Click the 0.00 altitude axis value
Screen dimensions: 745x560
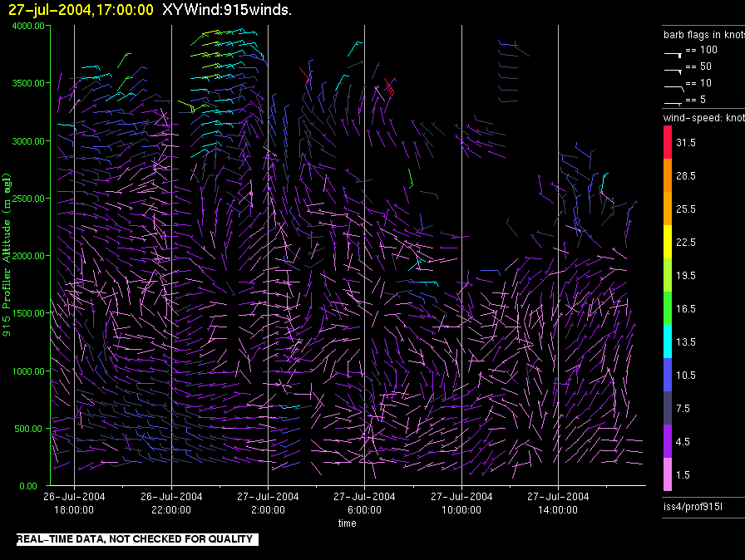28,486
